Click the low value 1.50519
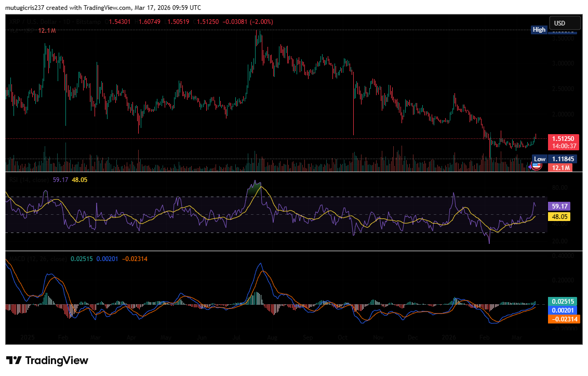The width and height of the screenshot is (588, 376). tap(178, 22)
